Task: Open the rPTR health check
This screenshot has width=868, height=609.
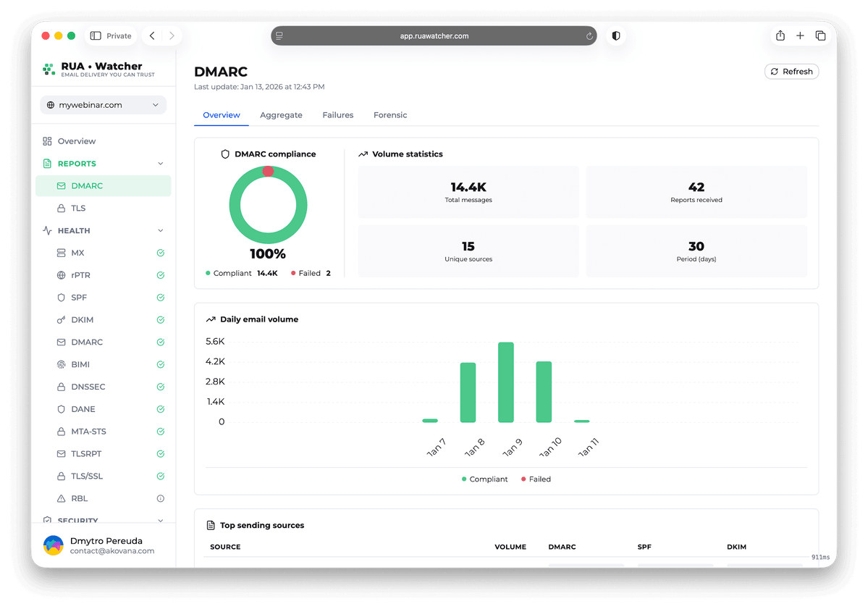Action: click(103, 275)
